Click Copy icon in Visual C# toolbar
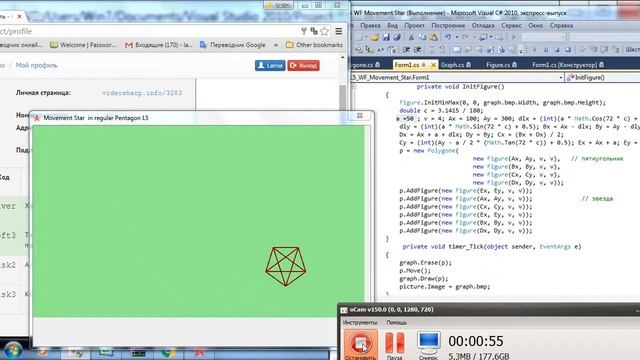 coord(422,38)
